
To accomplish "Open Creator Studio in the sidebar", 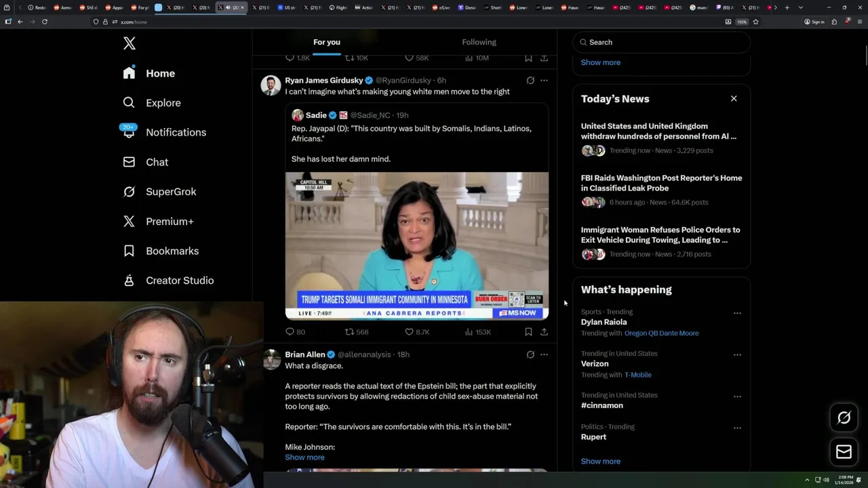I will click(x=168, y=281).
